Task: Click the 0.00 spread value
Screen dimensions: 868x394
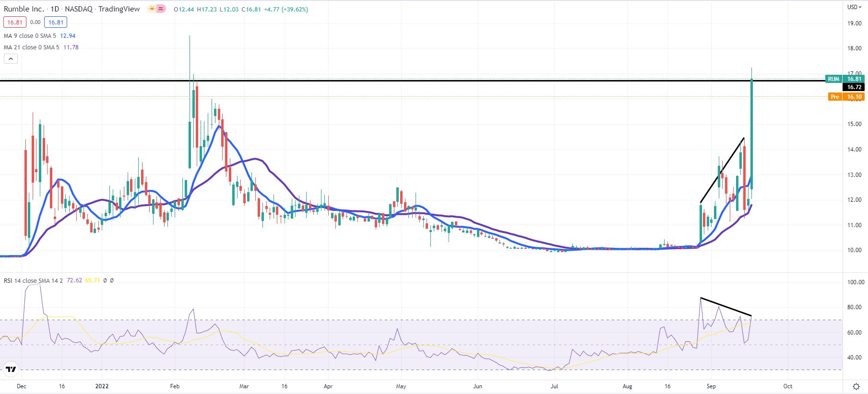Action: coord(35,22)
